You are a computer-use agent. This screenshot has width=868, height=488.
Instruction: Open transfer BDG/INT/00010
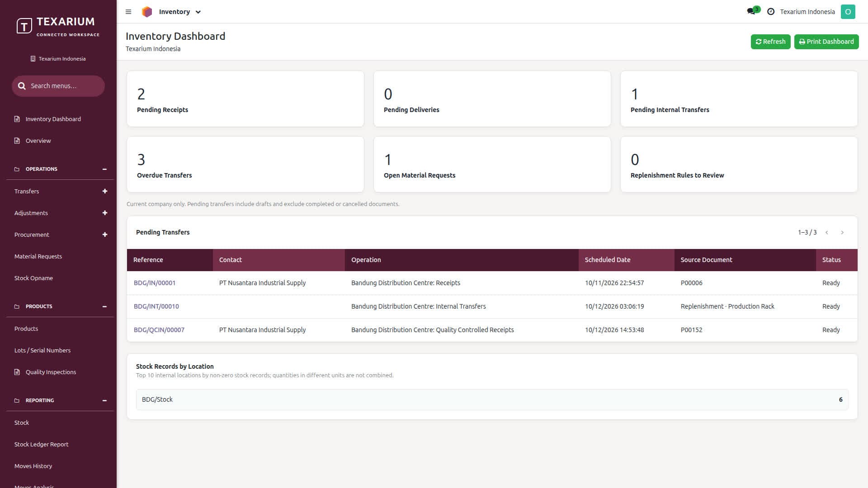click(156, 306)
